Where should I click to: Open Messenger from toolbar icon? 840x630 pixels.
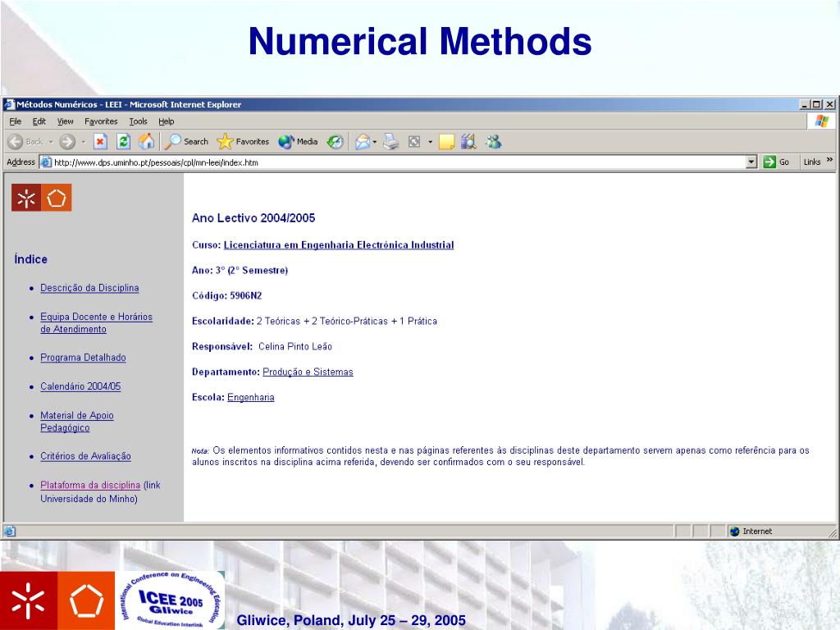(x=493, y=142)
